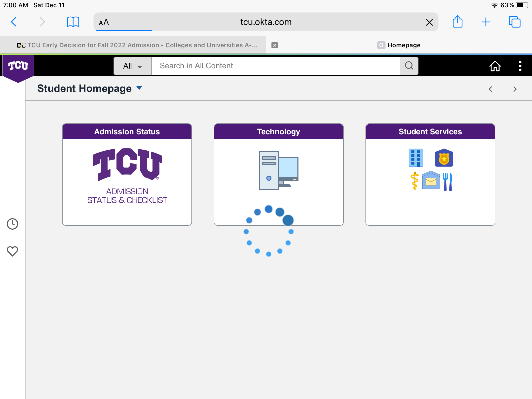The image size is (532, 399).
Task: Open the Technology tile
Action: (x=279, y=175)
